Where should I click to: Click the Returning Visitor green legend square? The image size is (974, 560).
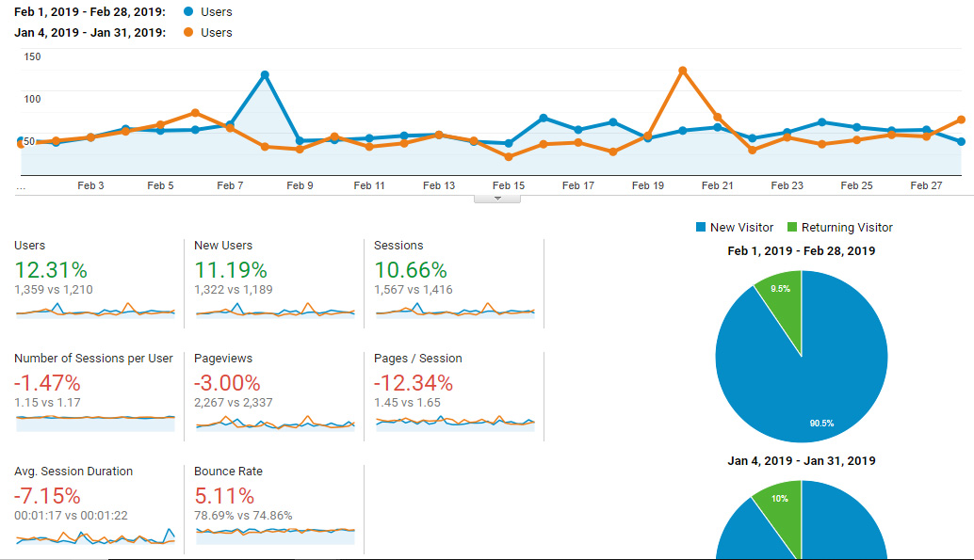click(792, 227)
